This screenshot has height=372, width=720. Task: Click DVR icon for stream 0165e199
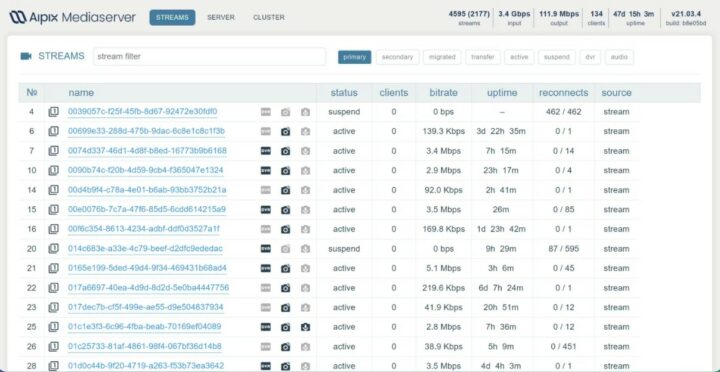(x=266, y=268)
